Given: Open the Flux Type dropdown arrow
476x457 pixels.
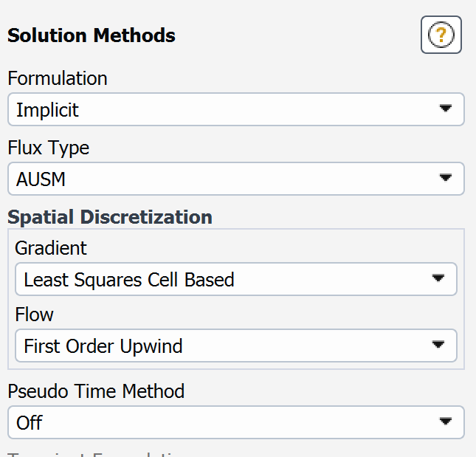Looking at the screenshot, I should coord(445,179).
